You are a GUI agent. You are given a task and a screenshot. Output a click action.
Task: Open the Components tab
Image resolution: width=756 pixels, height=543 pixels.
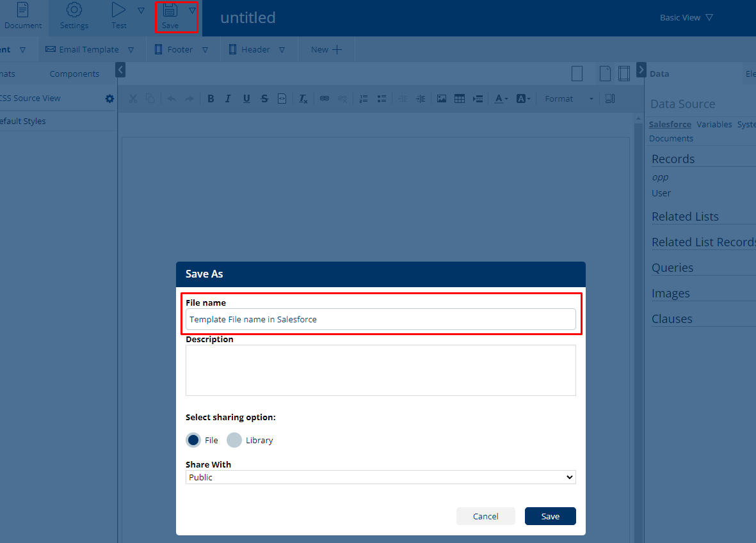pos(74,74)
